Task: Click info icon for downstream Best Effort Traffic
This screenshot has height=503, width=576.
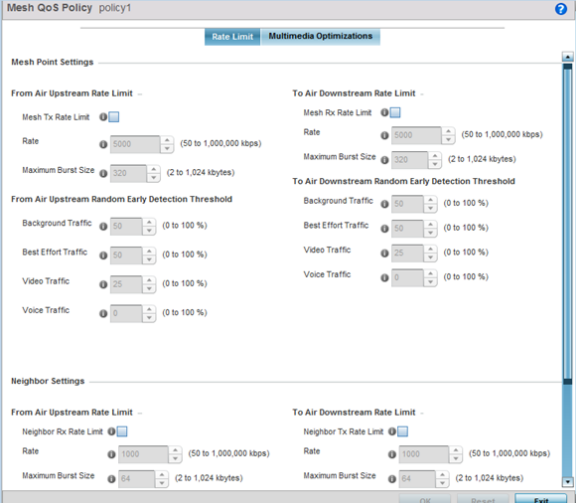Action: pyautogui.click(x=385, y=229)
